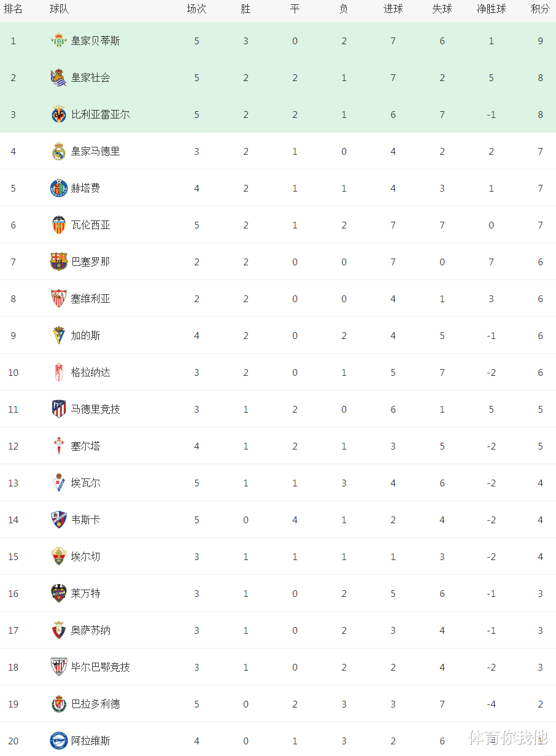Click the Barcelona club crest
This screenshot has width=556, height=756.
click(x=59, y=262)
